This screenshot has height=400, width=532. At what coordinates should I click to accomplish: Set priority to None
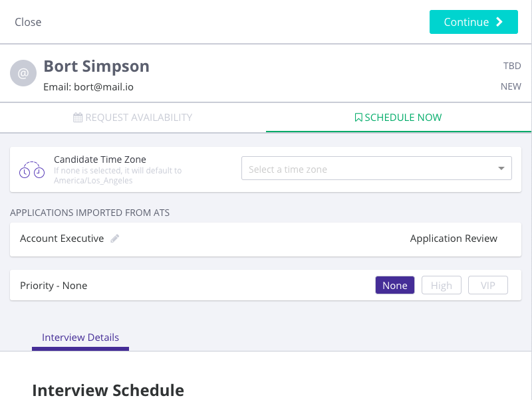click(x=395, y=285)
